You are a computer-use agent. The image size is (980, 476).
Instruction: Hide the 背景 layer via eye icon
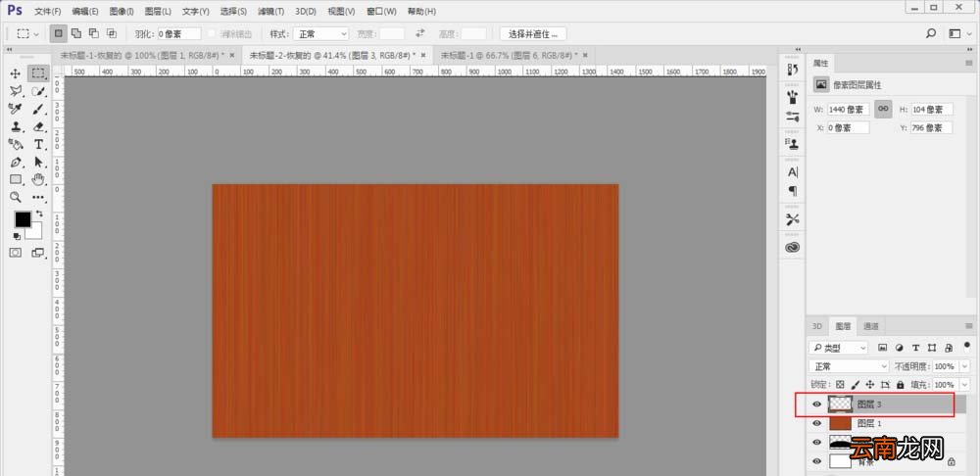[x=816, y=461]
